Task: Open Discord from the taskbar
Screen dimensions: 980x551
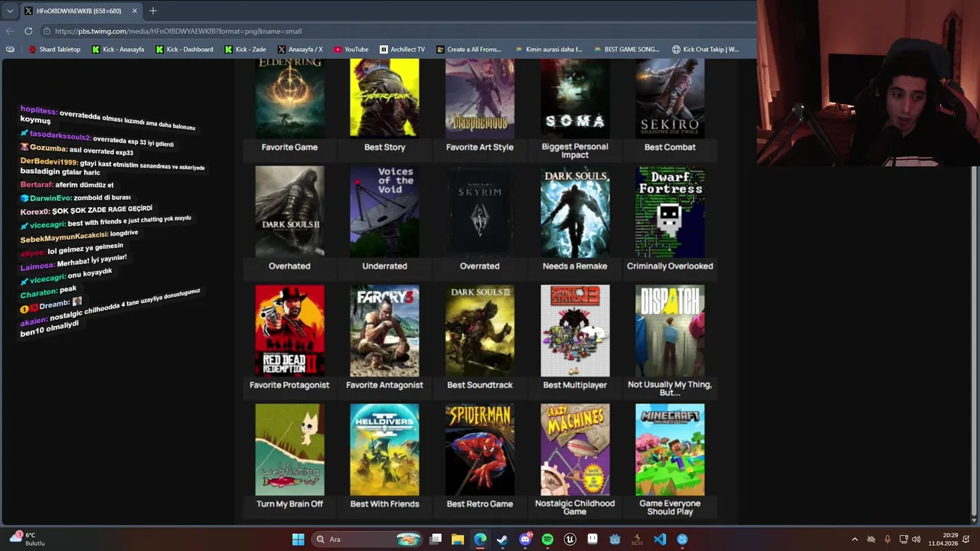Action: coord(525,540)
